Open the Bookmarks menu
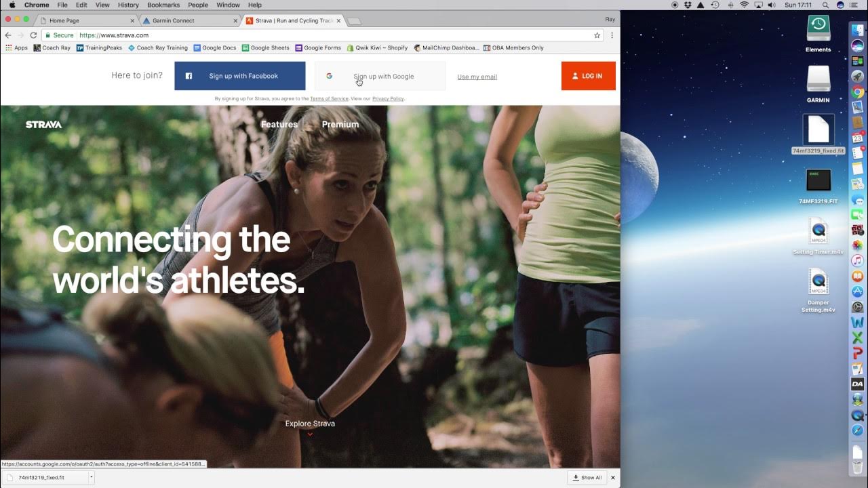Image resolution: width=868 pixels, height=488 pixels. (163, 5)
